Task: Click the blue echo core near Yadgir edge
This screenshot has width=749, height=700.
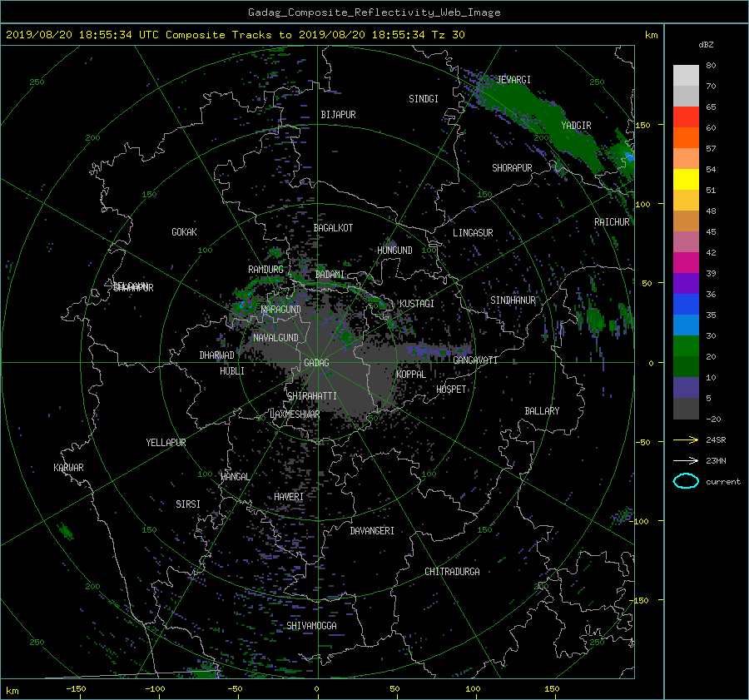Action: coord(629,156)
